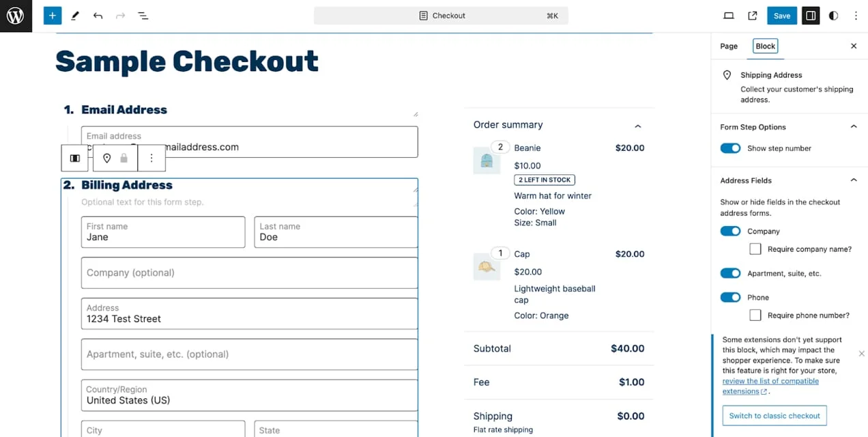Open the Document Overview list view icon
This screenshot has width=868, height=437.
click(x=143, y=15)
